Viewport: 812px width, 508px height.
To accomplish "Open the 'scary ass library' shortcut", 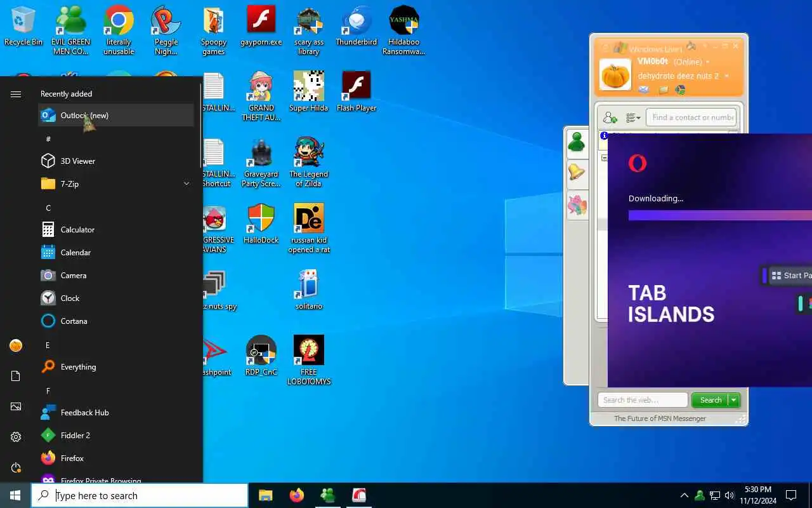I will click(x=309, y=30).
